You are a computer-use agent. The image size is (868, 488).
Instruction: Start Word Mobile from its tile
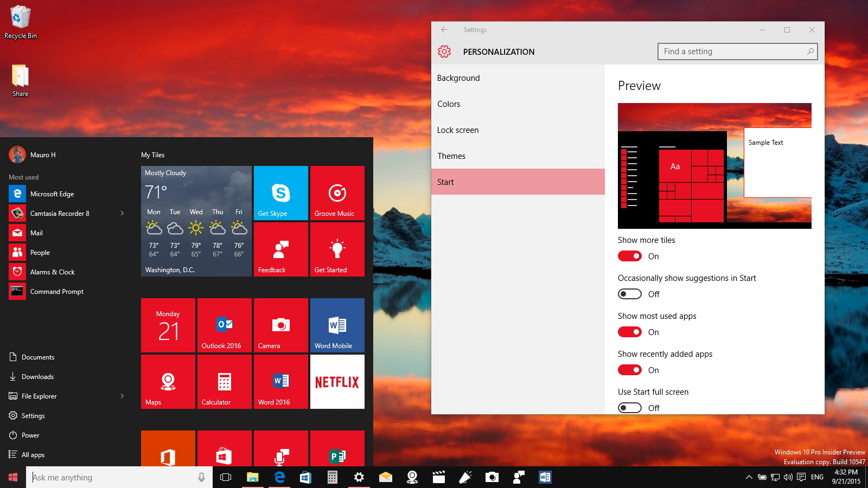coord(337,325)
